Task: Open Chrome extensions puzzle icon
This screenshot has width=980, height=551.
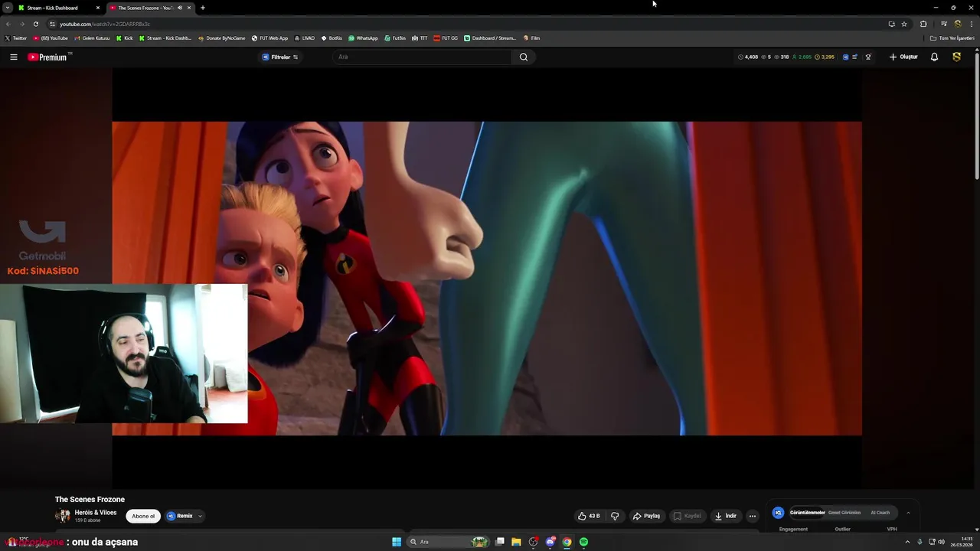Action: point(923,24)
